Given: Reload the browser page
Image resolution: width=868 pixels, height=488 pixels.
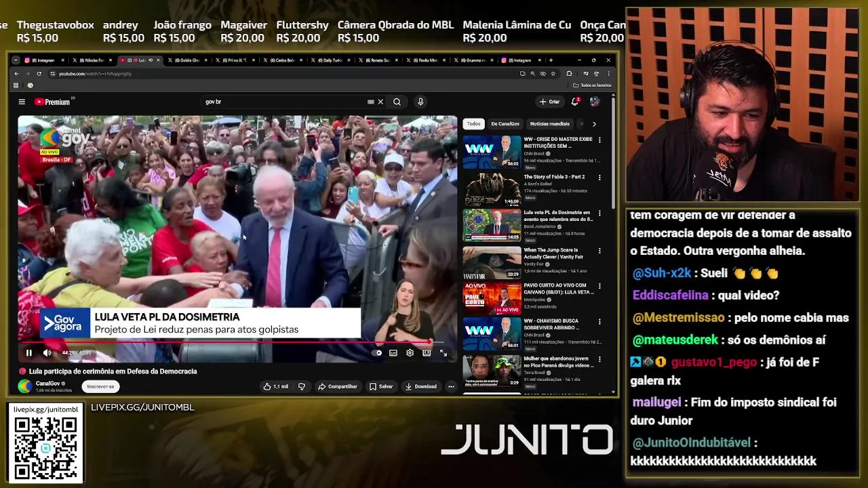Looking at the screenshot, I should click(39, 73).
